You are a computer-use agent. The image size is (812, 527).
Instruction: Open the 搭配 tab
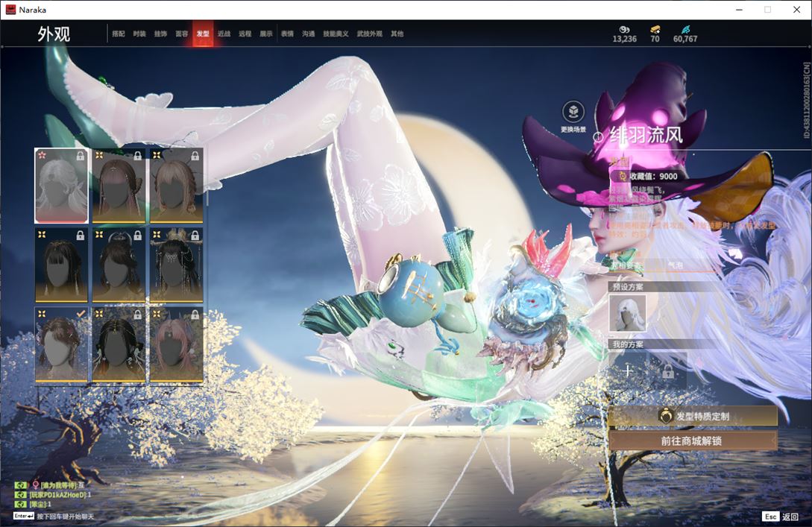click(119, 34)
